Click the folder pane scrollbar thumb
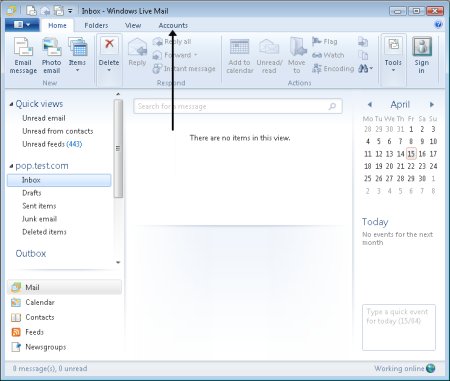Image resolution: width=450 pixels, height=381 pixels. [118, 148]
